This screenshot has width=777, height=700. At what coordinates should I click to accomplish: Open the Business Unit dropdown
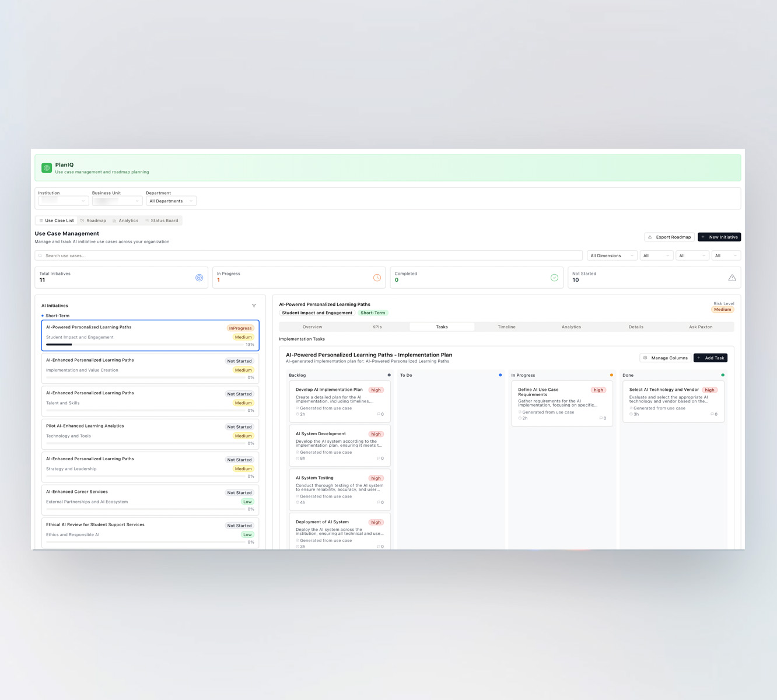pyautogui.click(x=117, y=201)
